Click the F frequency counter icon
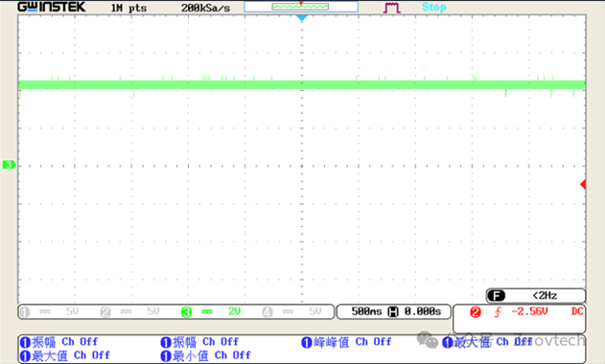Image resolution: width=605 pixels, height=364 pixels. [497, 296]
